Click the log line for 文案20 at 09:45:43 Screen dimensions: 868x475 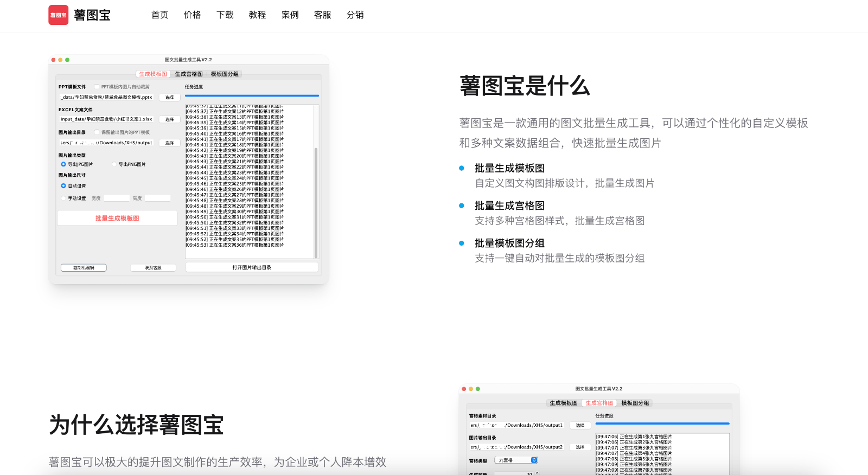pyautogui.click(x=234, y=156)
